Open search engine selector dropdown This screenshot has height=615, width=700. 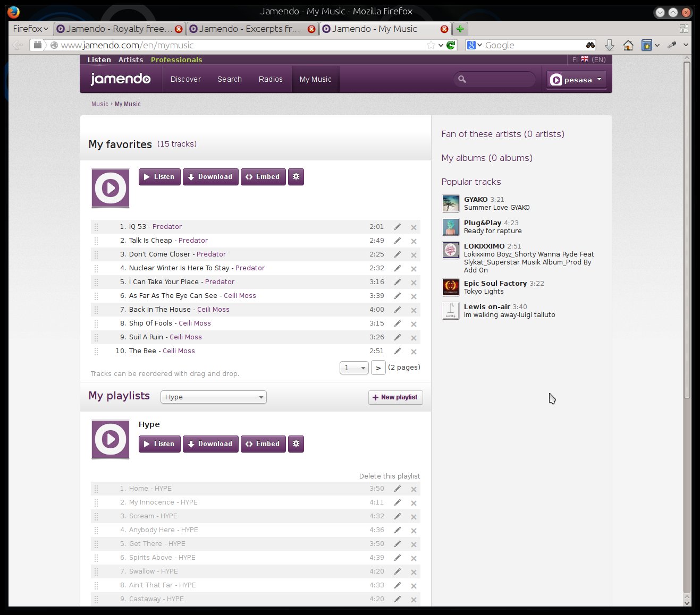click(475, 45)
